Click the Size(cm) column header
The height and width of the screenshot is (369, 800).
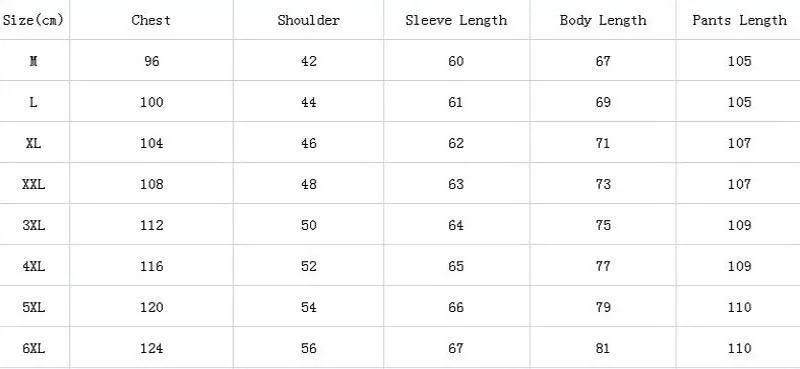pyautogui.click(x=33, y=20)
